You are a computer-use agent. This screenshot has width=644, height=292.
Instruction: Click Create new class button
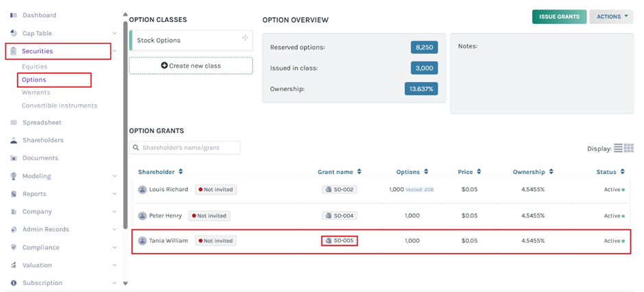tap(191, 66)
